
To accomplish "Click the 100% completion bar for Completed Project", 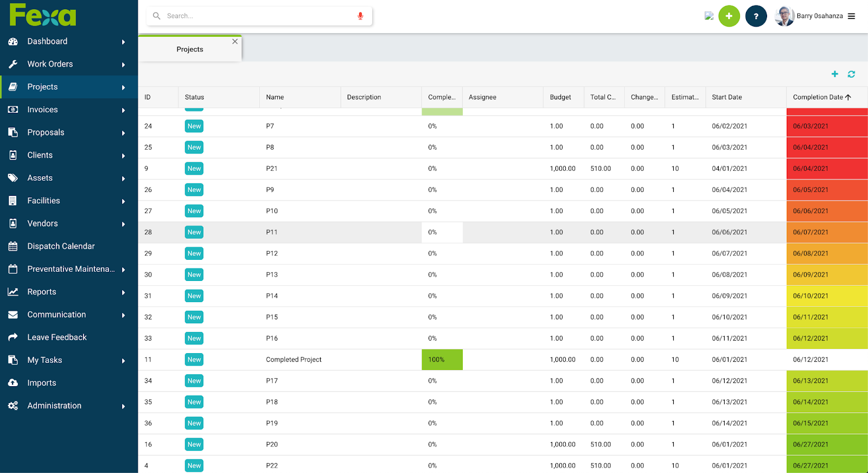I will click(442, 360).
